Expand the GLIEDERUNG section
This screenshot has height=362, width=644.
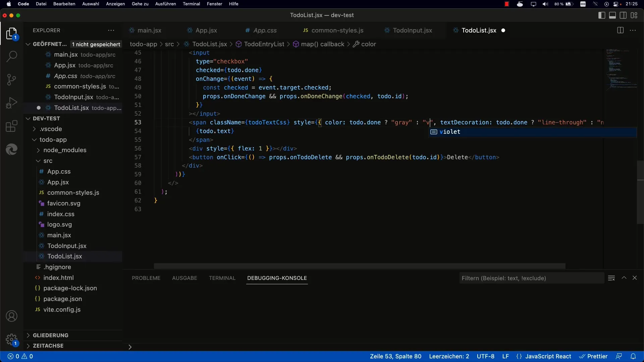pos(28,335)
